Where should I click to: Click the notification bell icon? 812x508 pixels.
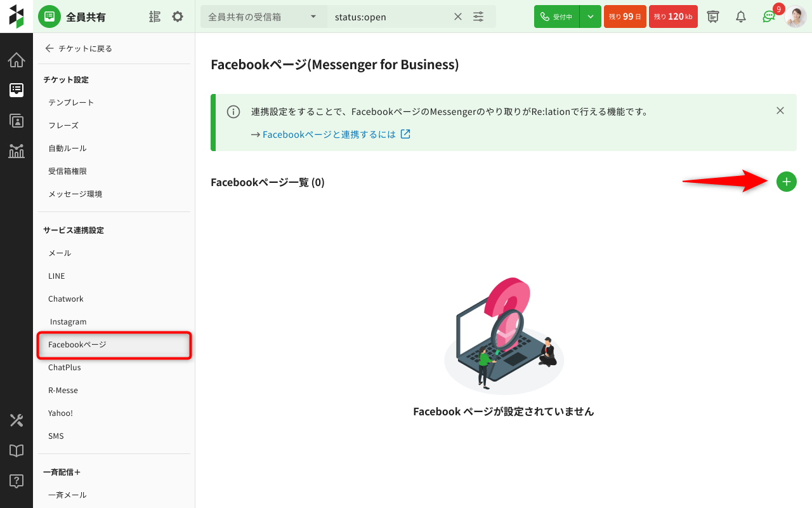(740, 17)
